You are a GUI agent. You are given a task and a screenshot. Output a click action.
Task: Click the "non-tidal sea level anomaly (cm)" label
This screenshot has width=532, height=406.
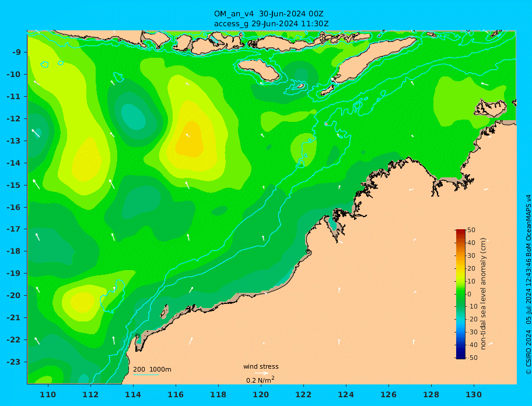(x=484, y=294)
